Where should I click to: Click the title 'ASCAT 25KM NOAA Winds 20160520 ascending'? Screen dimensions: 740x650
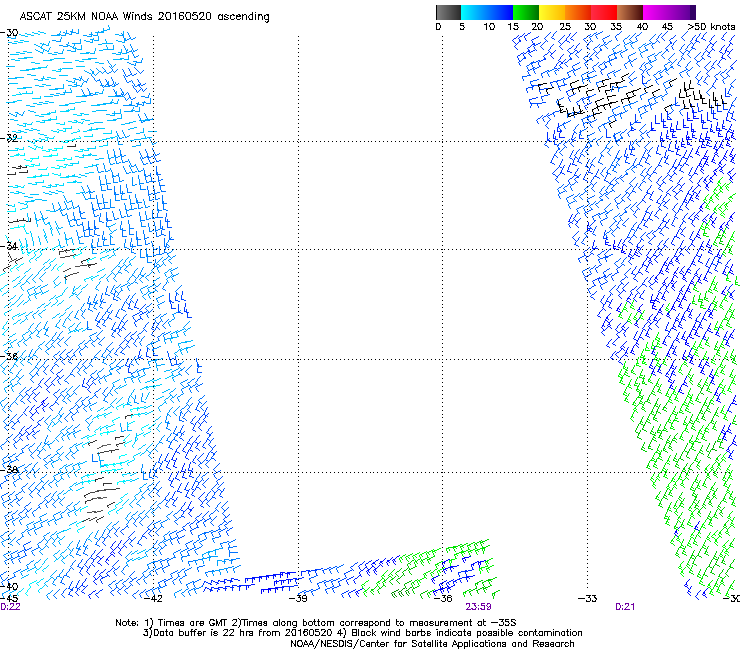[144, 17]
